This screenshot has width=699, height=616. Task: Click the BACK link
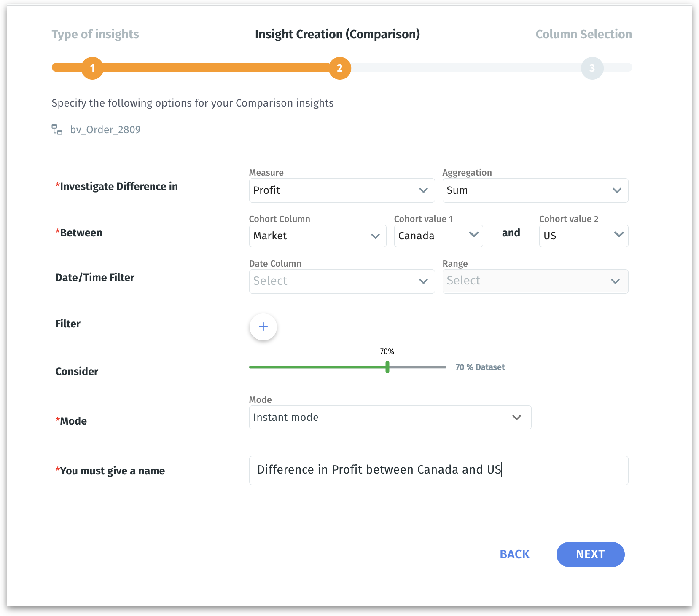[514, 554]
